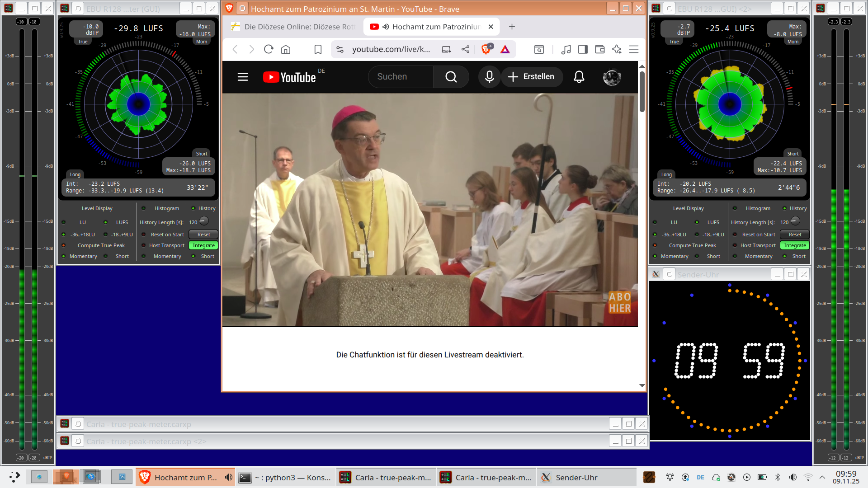
Task: Open the Brave Wallet icon
Action: 600,49
